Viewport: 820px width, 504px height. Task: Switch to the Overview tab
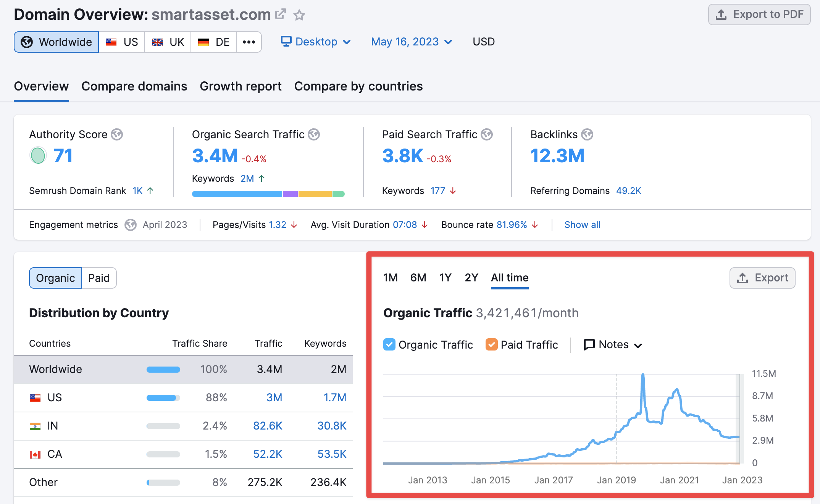(41, 86)
